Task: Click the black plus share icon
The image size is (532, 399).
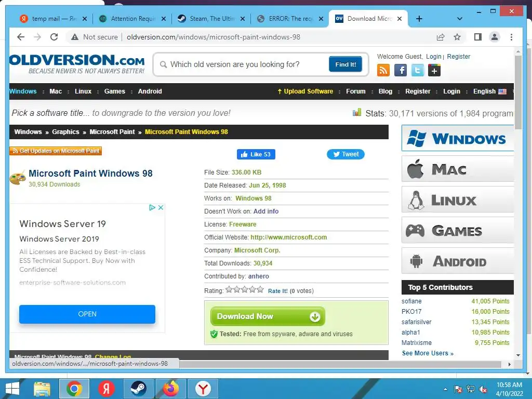Action: click(x=434, y=70)
